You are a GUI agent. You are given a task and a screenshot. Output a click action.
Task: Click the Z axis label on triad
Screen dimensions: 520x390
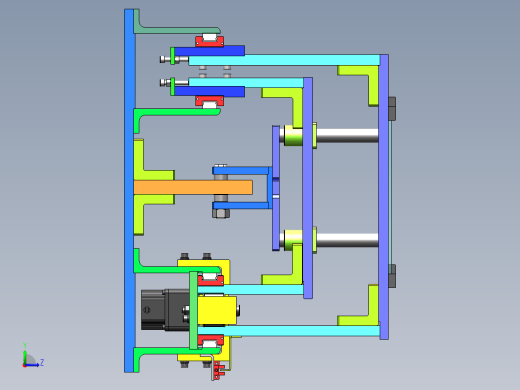coord(42,362)
